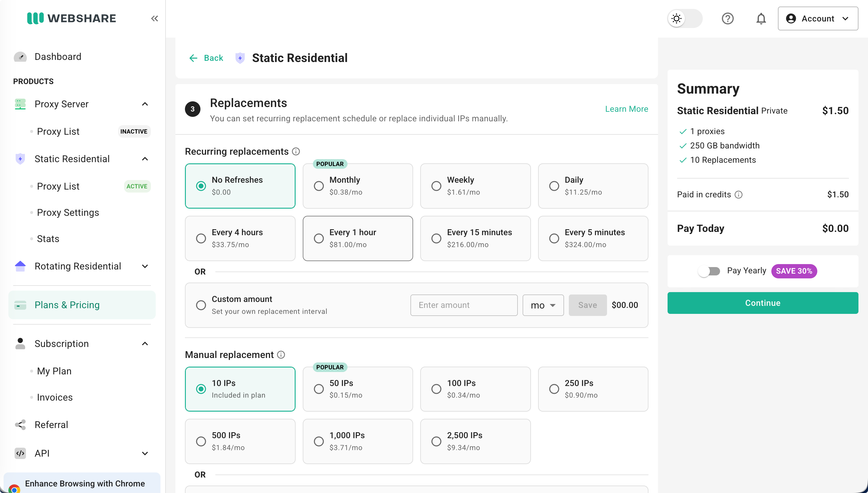Click the Recurring replacements info icon
The height and width of the screenshot is (493, 868).
click(296, 151)
